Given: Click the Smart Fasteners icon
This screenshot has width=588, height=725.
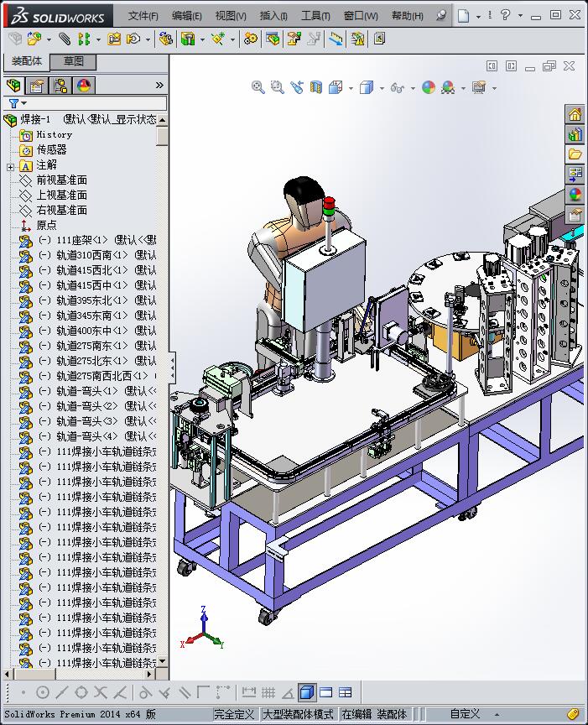Looking at the screenshot, I should click(114, 39).
